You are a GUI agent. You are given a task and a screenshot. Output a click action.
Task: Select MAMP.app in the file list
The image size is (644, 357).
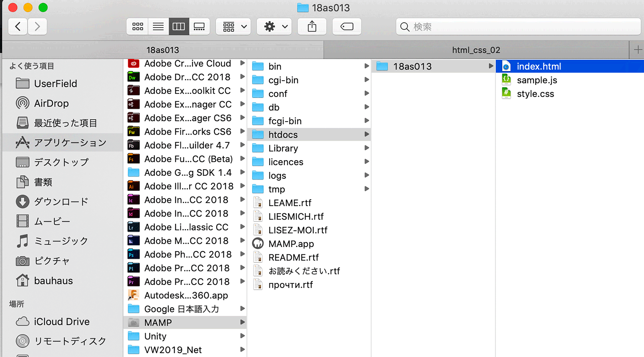coord(291,244)
